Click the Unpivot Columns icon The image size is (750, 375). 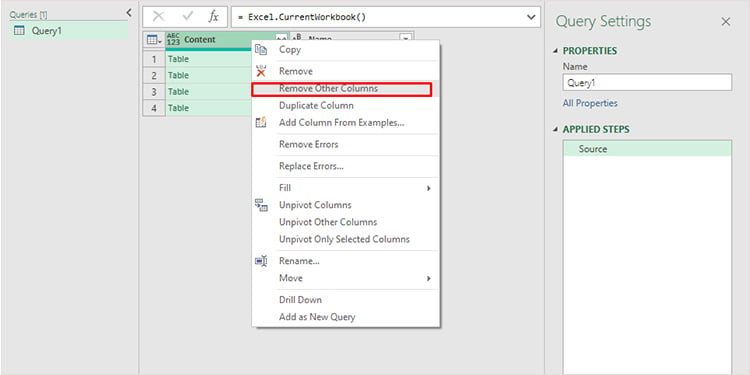coord(261,205)
